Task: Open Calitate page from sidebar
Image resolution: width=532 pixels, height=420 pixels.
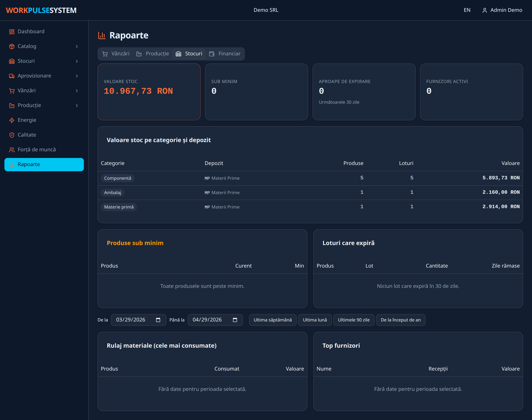Action: click(44, 135)
